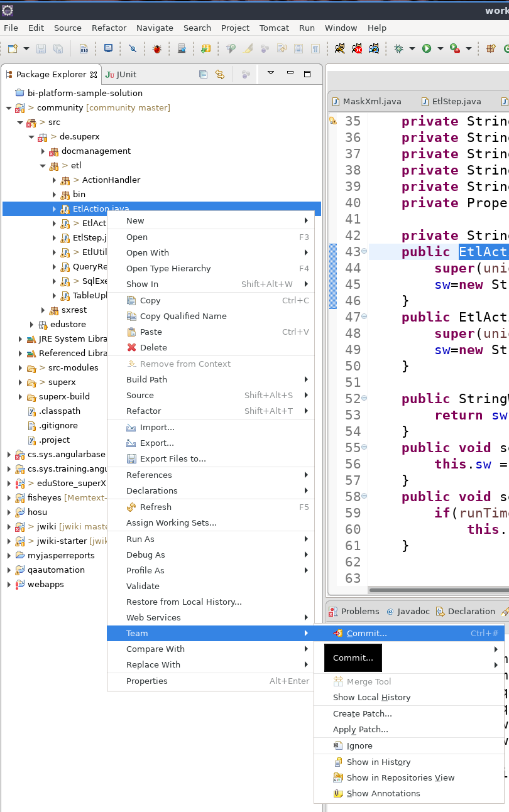Click the green Run button in toolbar

[427, 48]
